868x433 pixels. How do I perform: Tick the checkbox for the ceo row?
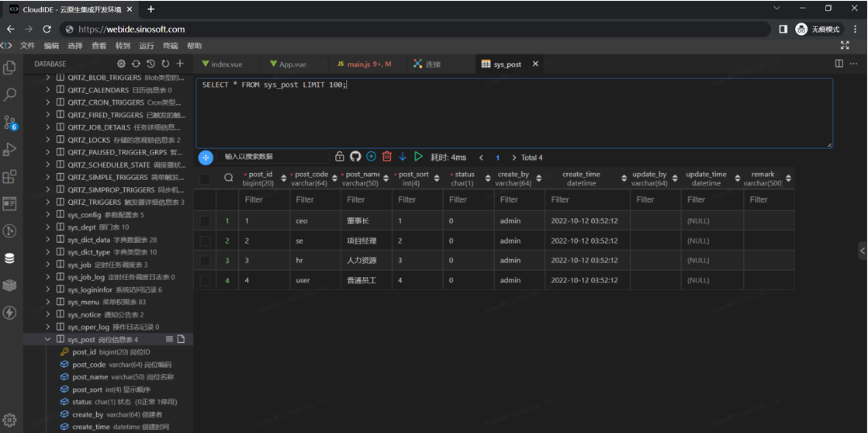pos(205,221)
